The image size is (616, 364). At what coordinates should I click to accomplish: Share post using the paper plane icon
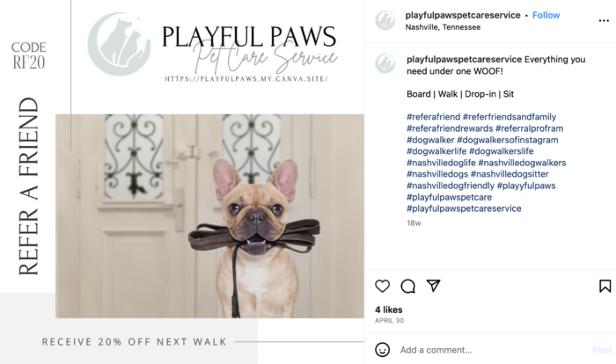(x=433, y=286)
